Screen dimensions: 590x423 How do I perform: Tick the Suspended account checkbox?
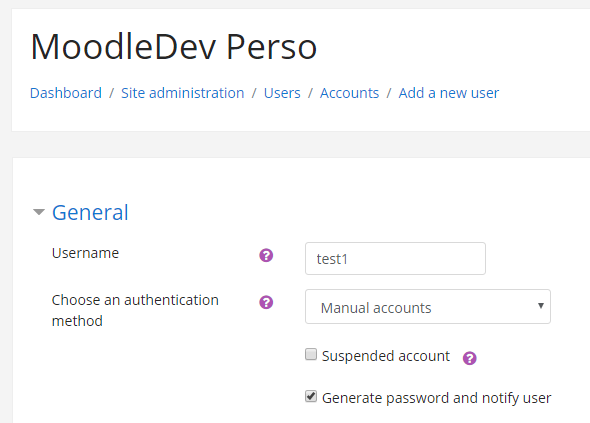coord(311,354)
